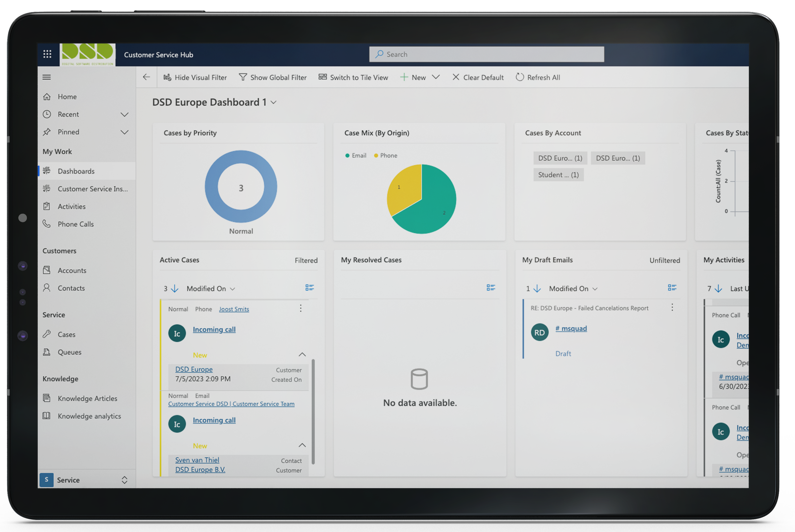Open more options for Joost Smits case
Image resolution: width=795 pixels, height=532 pixels.
301,308
